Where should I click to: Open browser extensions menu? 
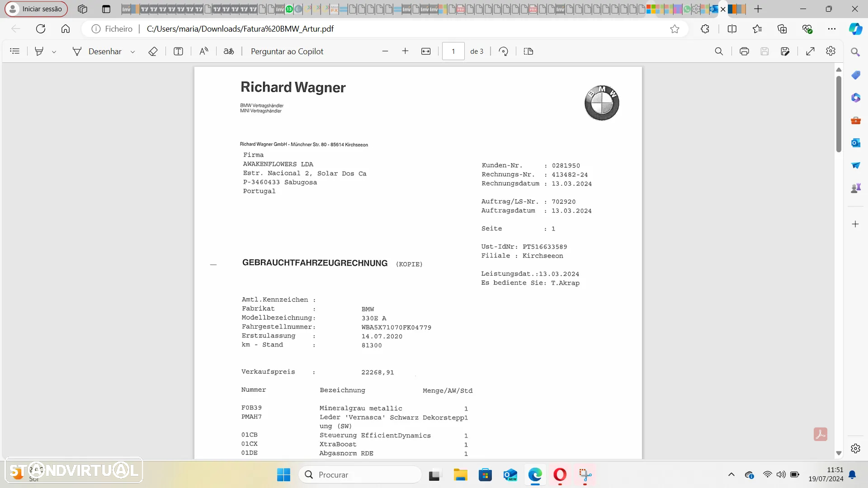coord(705,29)
